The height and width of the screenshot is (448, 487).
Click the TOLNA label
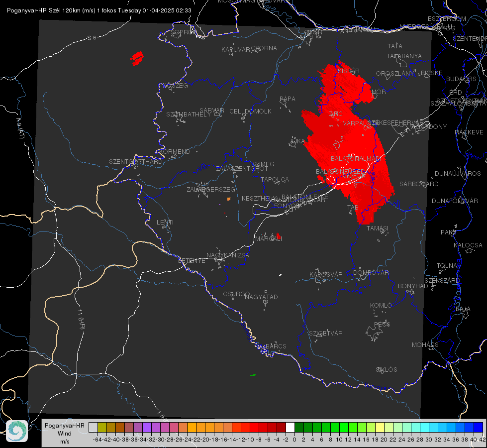447,266
